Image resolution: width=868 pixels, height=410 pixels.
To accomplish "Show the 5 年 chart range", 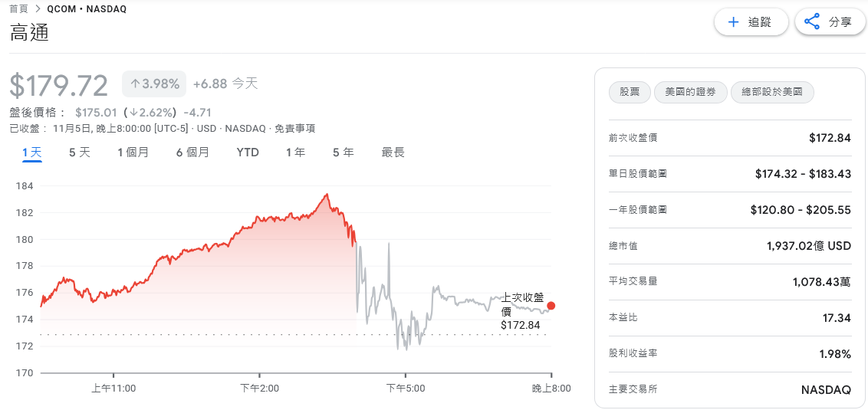I will [343, 153].
